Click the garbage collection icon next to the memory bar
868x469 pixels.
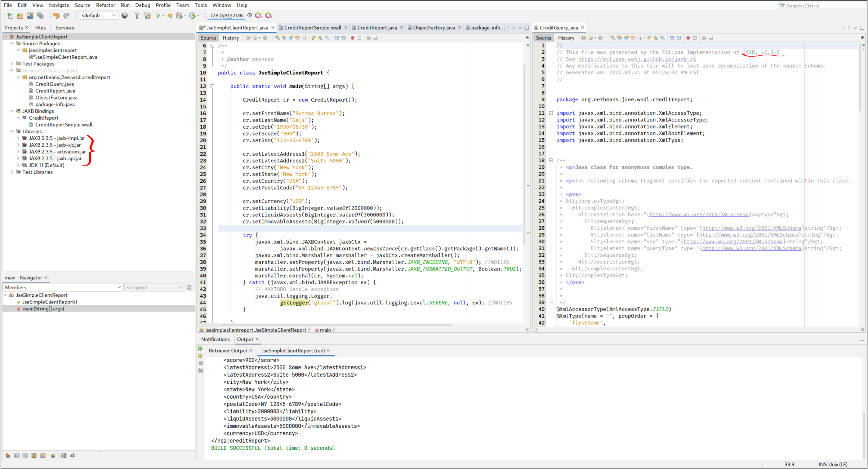pos(250,15)
